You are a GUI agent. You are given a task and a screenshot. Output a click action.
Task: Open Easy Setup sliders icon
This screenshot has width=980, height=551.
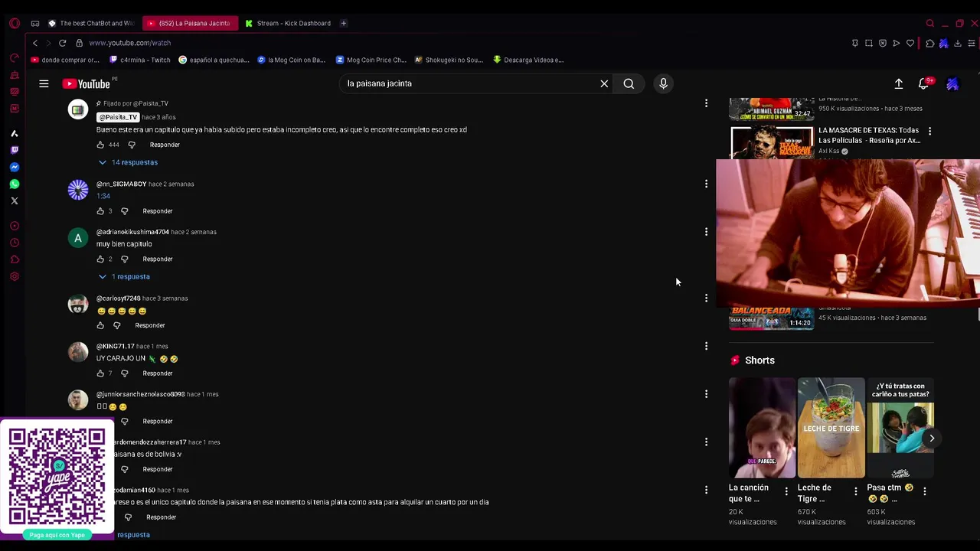click(x=972, y=43)
